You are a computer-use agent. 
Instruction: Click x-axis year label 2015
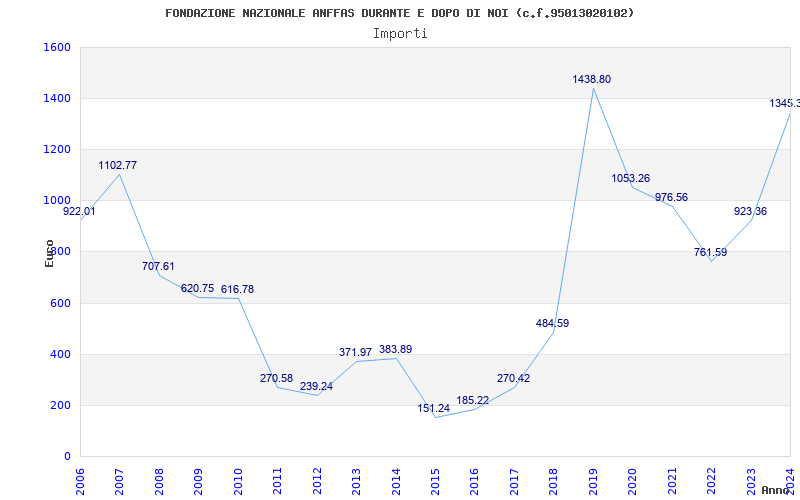click(x=435, y=481)
